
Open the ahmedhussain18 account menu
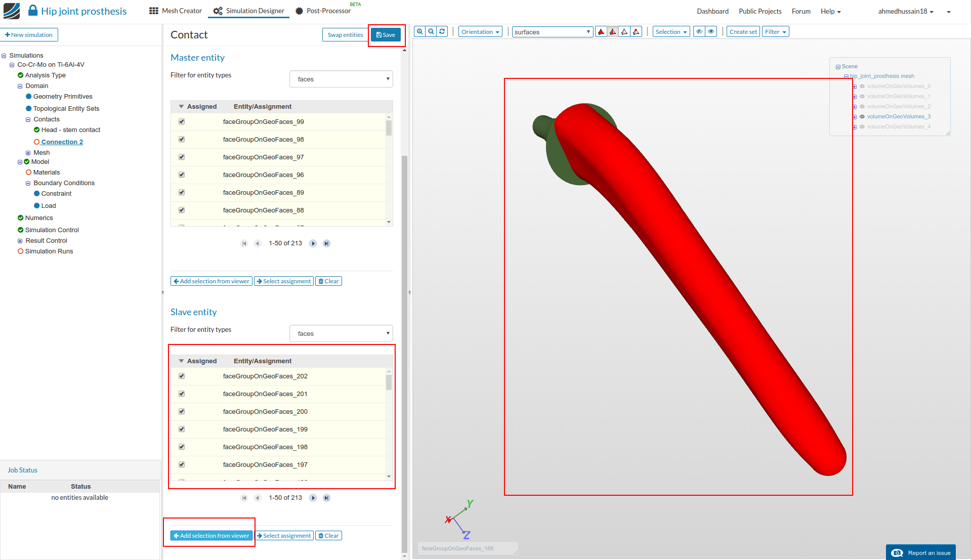point(906,11)
